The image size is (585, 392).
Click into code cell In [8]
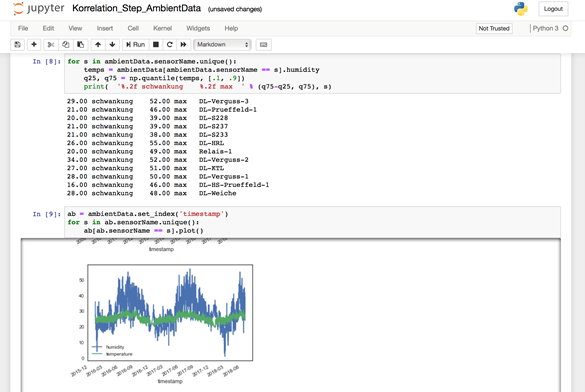[312, 74]
